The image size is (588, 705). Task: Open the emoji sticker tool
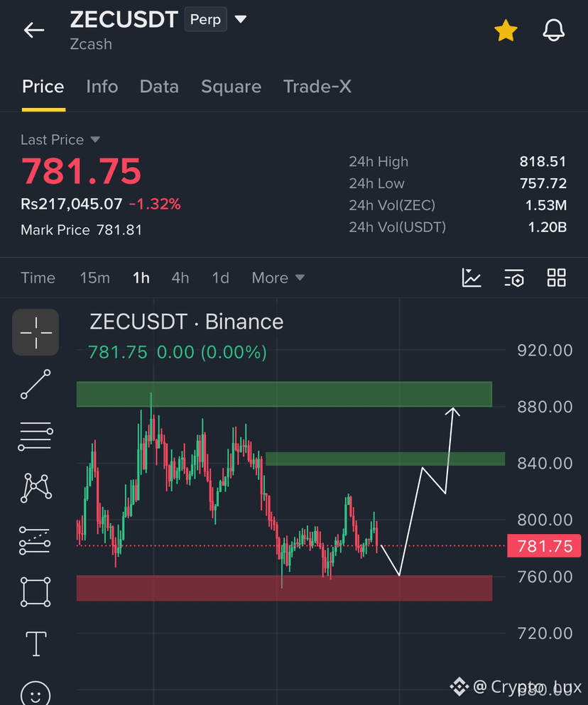tap(36, 694)
